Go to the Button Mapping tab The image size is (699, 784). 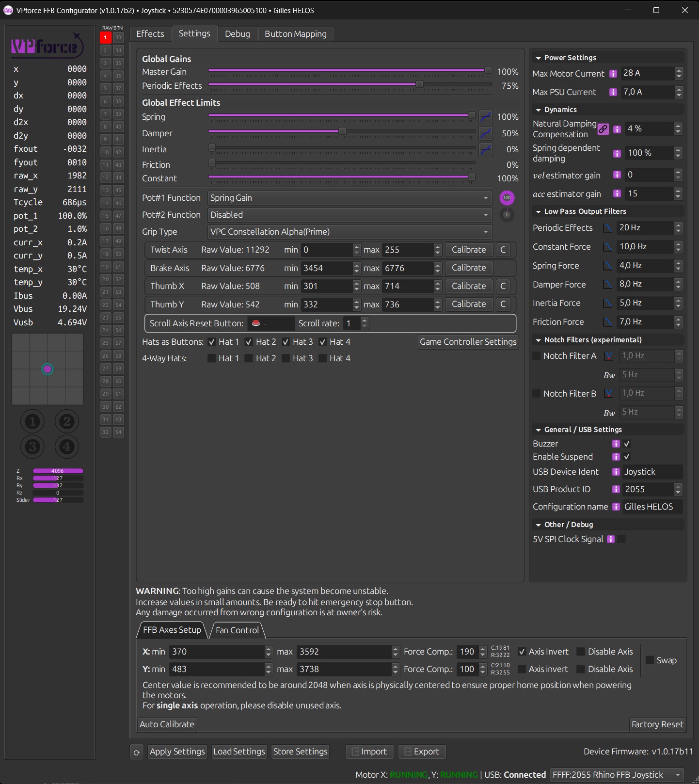(296, 34)
